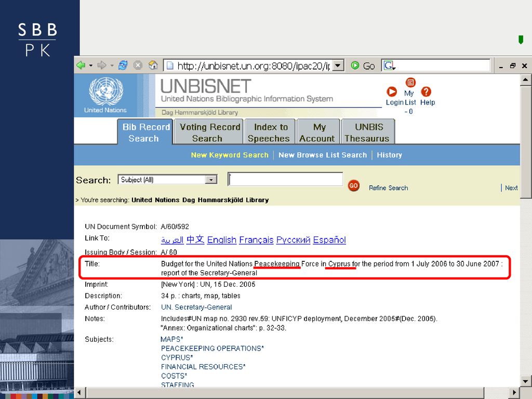This screenshot has width=532, height=399.
Task: Click the United Nations emblem logo
Action: click(x=106, y=91)
